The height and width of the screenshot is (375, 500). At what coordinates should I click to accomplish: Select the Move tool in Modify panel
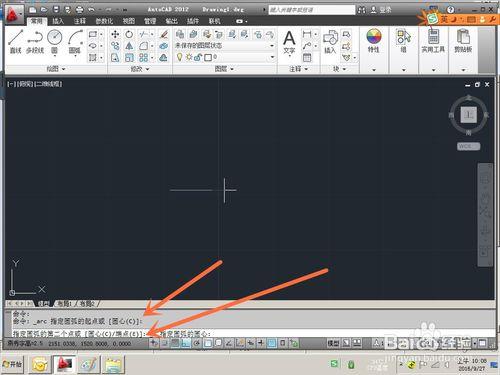[115, 34]
